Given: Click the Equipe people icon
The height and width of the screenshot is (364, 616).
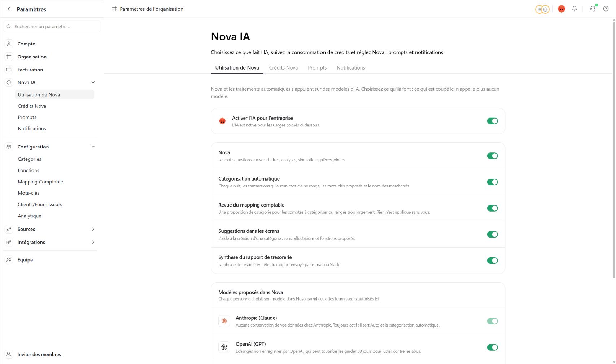Looking at the screenshot, I should point(9,259).
